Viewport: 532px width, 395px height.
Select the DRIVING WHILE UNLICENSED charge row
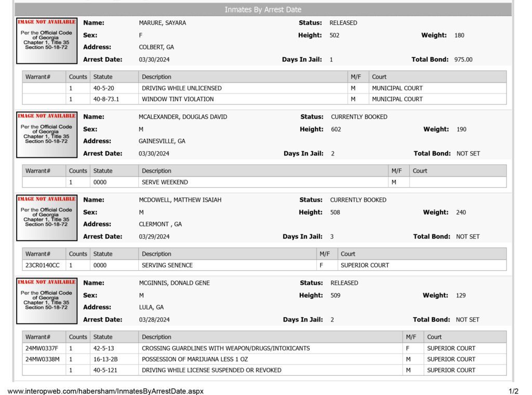[264, 88]
